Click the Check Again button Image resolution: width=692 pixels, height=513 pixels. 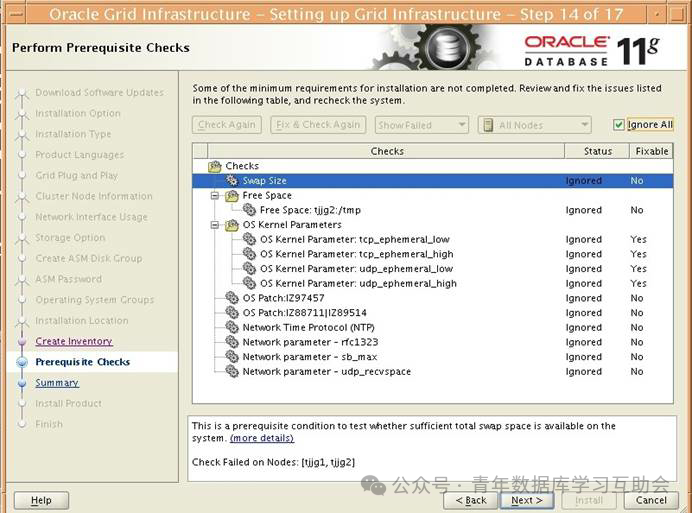pos(227,125)
